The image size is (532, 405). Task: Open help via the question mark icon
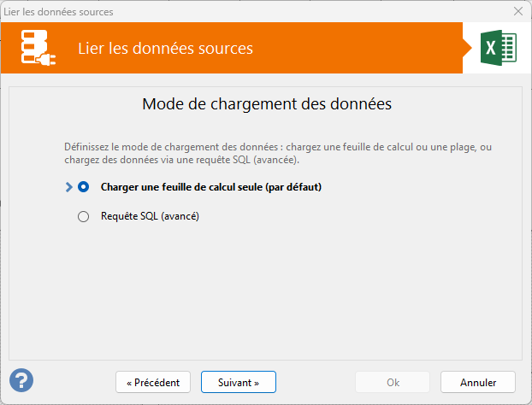21,380
